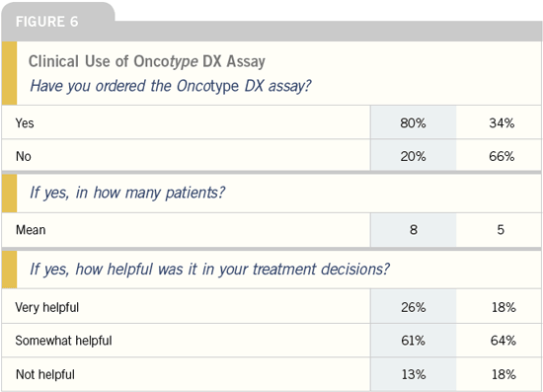This screenshot has height=392, width=543.
Task: Click the 13% Not helpful value
Action: (x=414, y=374)
